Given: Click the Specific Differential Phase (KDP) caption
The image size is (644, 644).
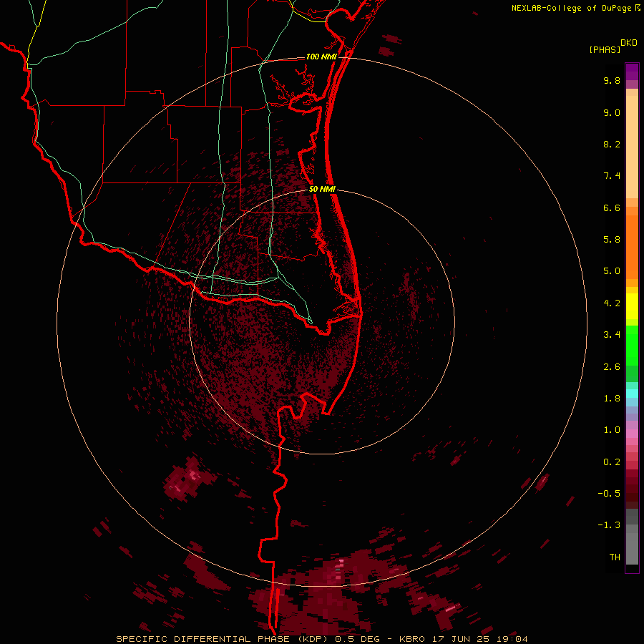Looking at the screenshot, I should 223,639.
